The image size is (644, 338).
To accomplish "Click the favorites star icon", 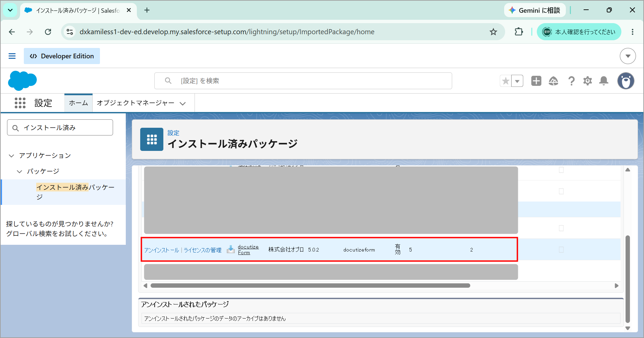I will (x=505, y=81).
